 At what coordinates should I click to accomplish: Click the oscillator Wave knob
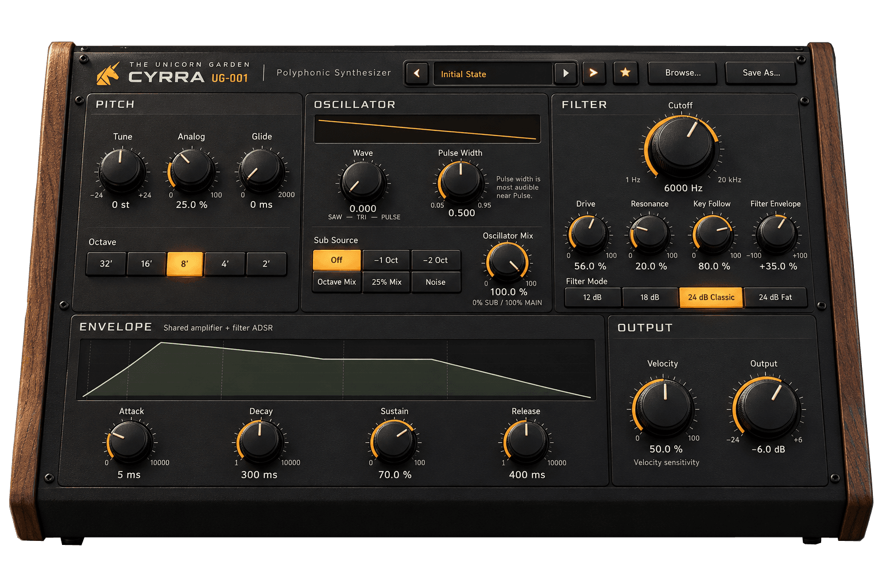tap(362, 181)
